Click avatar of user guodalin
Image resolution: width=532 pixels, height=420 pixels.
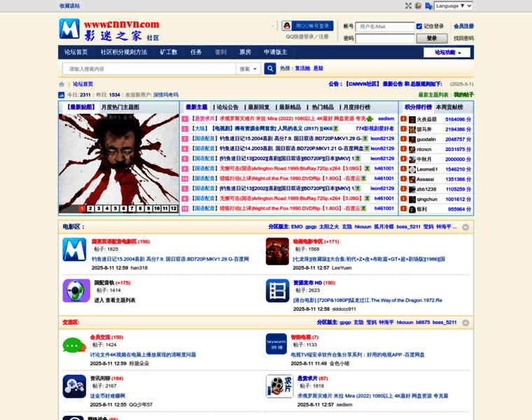412,139
